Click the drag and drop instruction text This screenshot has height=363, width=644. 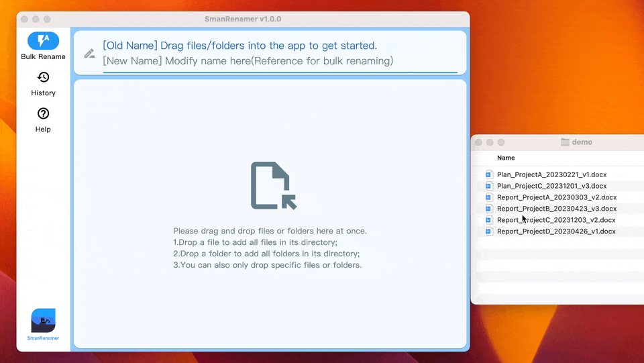coord(270,248)
